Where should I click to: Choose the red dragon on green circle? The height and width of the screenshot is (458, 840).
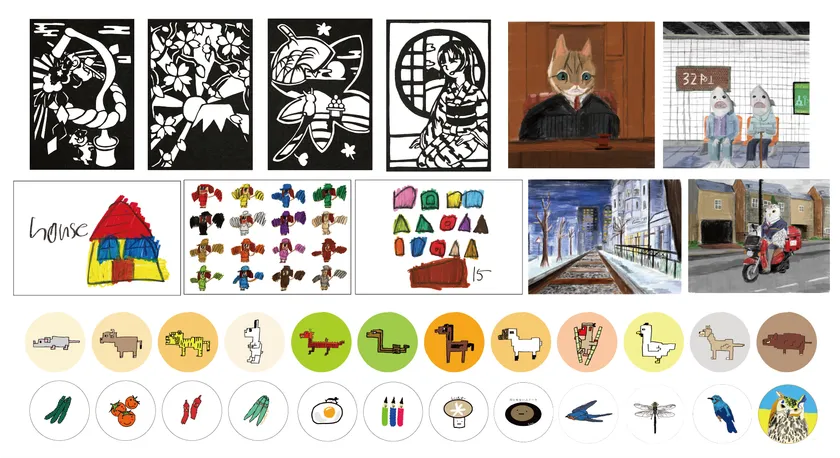click(x=321, y=342)
